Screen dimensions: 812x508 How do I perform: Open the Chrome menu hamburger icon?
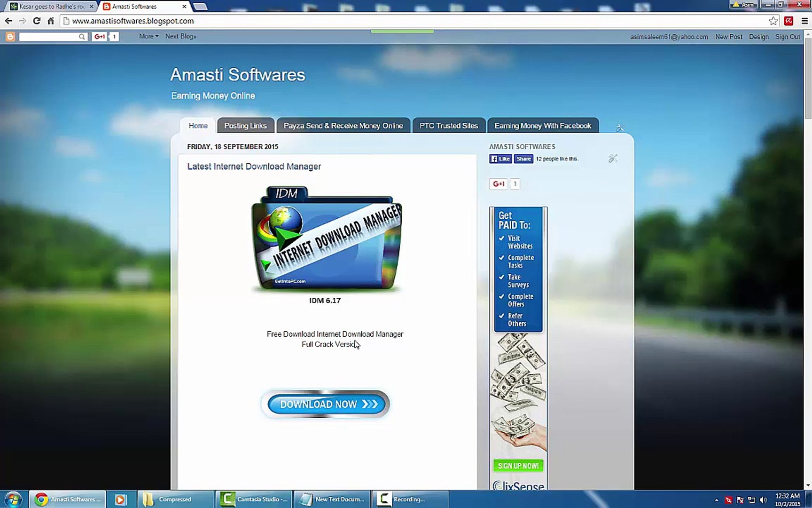coord(804,21)
